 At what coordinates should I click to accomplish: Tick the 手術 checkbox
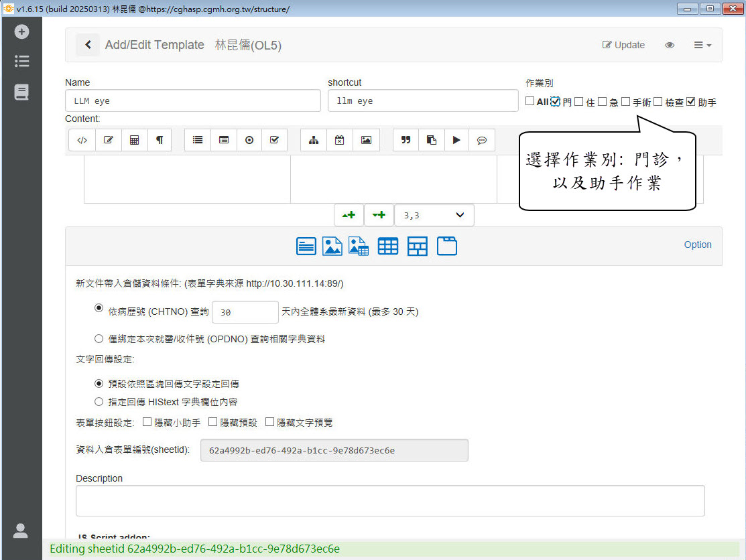click(x=625, y=102)
